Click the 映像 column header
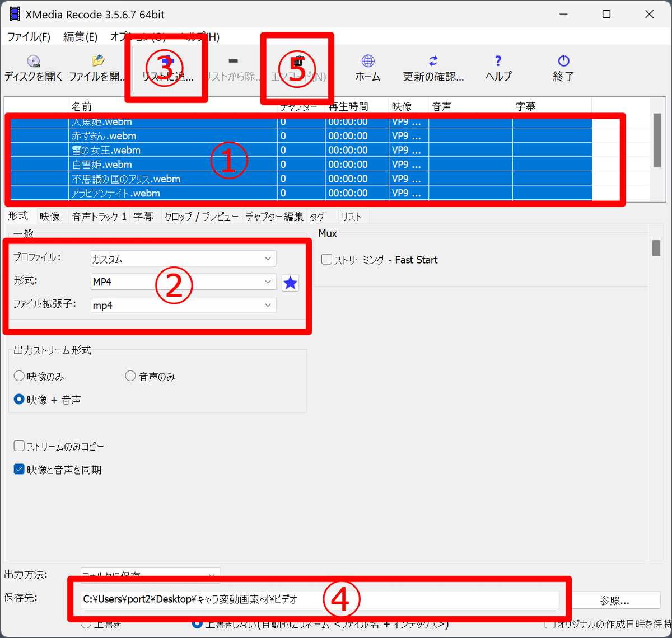 pyautogui.click(x=409, y=106)
